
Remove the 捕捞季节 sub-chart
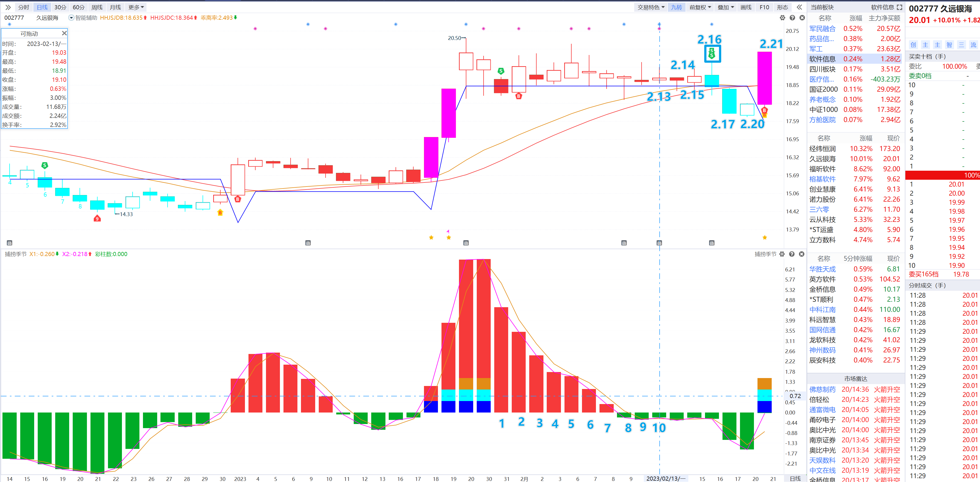pos(801,254)
